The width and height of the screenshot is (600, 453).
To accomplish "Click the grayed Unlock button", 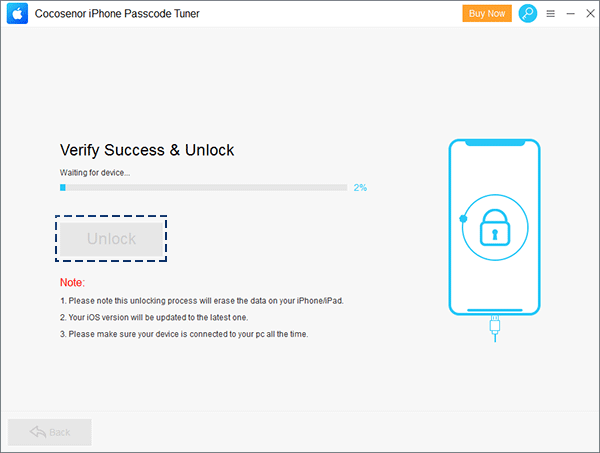I will [111, 239].
